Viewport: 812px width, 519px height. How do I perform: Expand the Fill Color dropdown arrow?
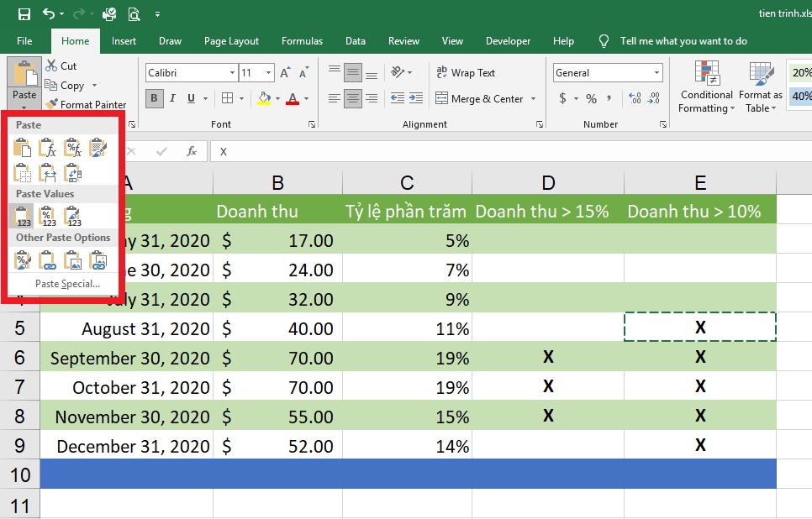tap(277, 97)
